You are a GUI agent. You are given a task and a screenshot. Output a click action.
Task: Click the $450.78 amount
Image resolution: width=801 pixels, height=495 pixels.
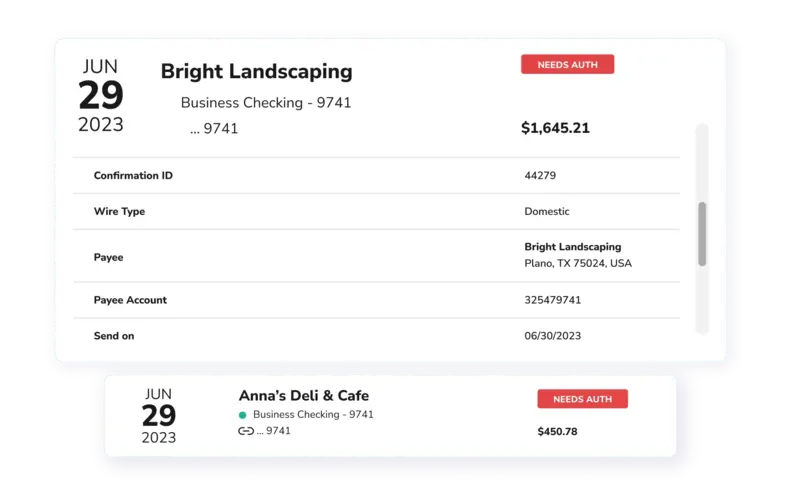pos(557,432)
